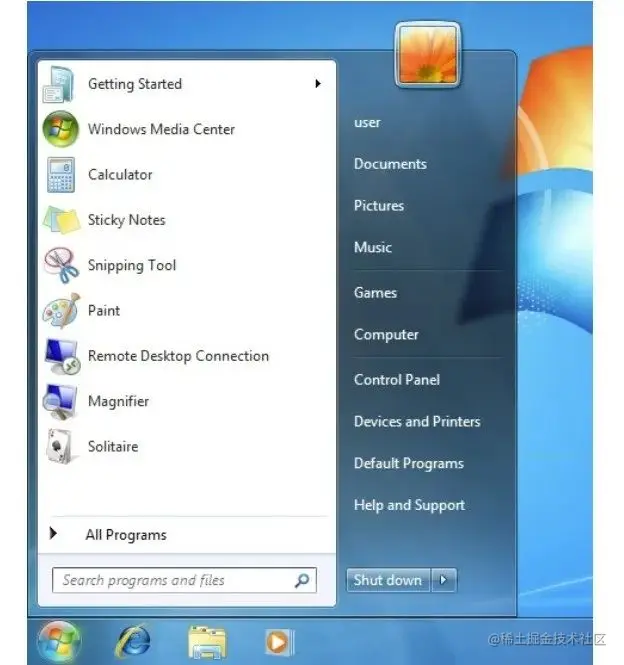
Task: Open the Games folder
Action: click(x=375, y=293)
